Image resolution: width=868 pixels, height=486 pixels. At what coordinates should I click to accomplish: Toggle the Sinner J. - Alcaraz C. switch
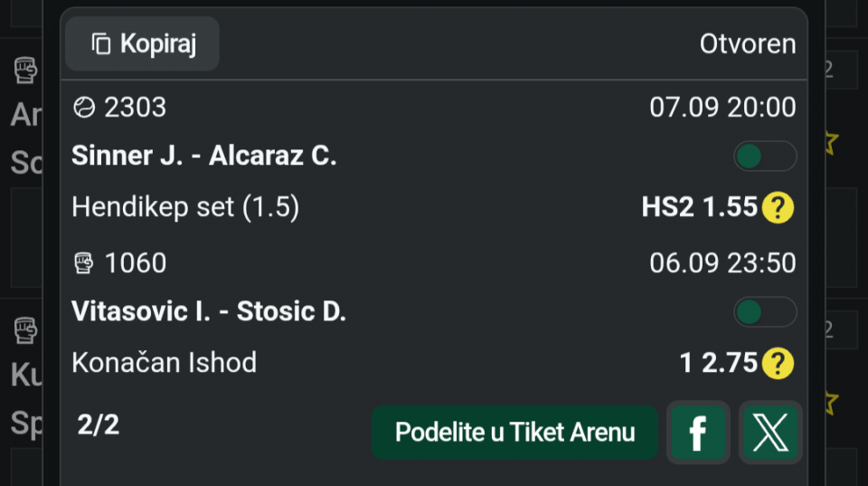[765, 157]
